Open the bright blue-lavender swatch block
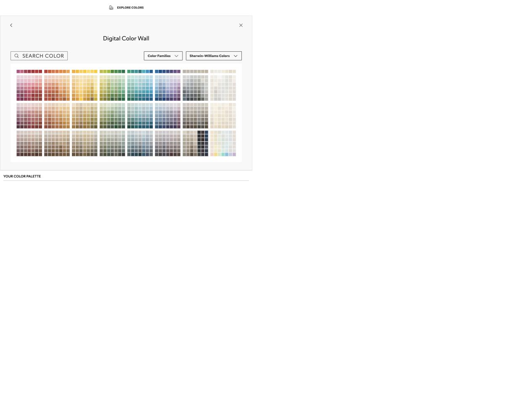Viewport: 532px width, 402px height. (x=168, y=88)
